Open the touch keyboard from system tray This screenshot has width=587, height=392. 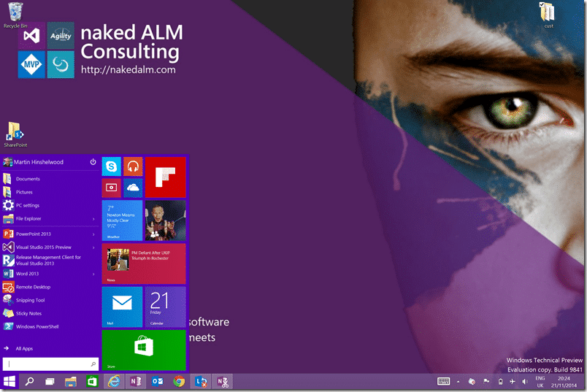444,381
